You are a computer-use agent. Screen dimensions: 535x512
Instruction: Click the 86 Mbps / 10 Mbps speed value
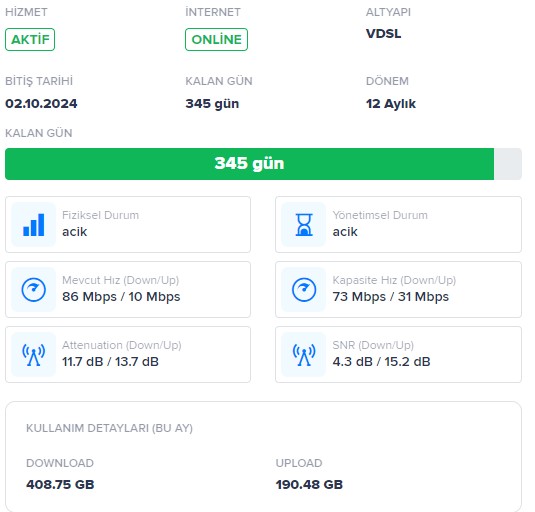pyautogui.click(x=121, y=297)
